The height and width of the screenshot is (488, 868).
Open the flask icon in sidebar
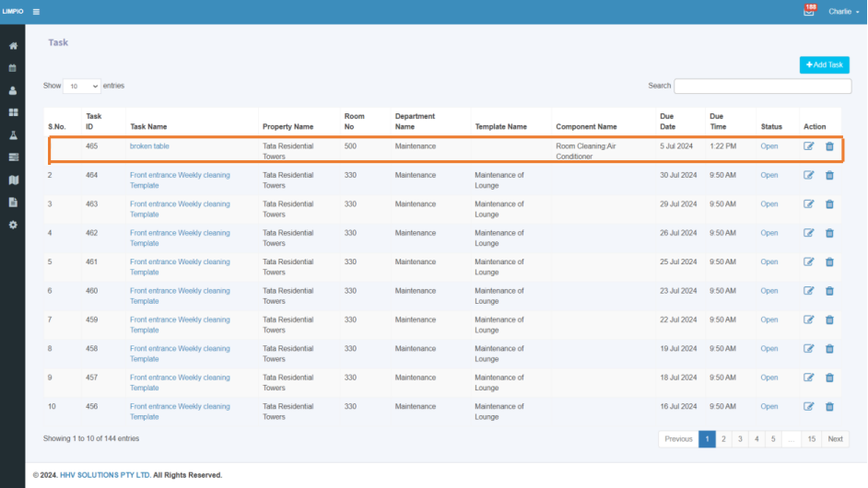point(13,135)
